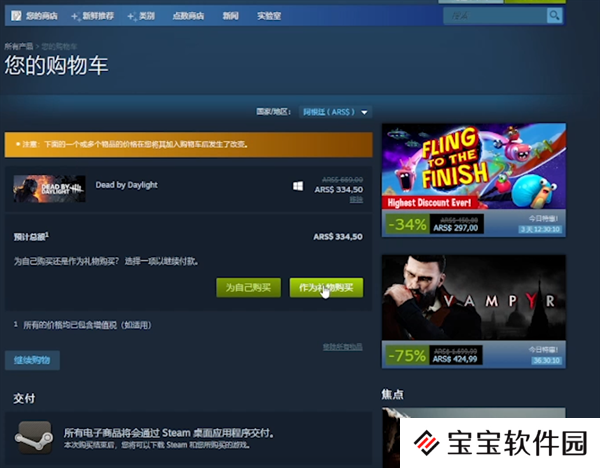Click the -75% discount price block
The image size is (600, 468).
[x=434, y=355]
